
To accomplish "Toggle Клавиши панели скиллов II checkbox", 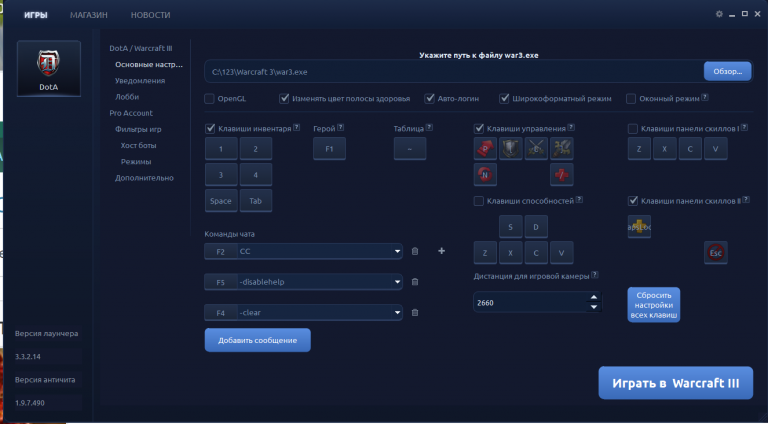I will 633,201.
